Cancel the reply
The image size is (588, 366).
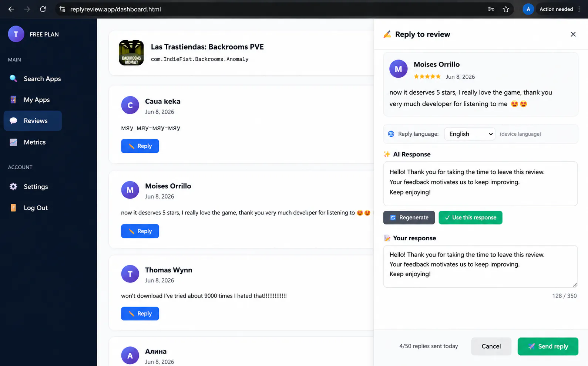coord(491,346)
